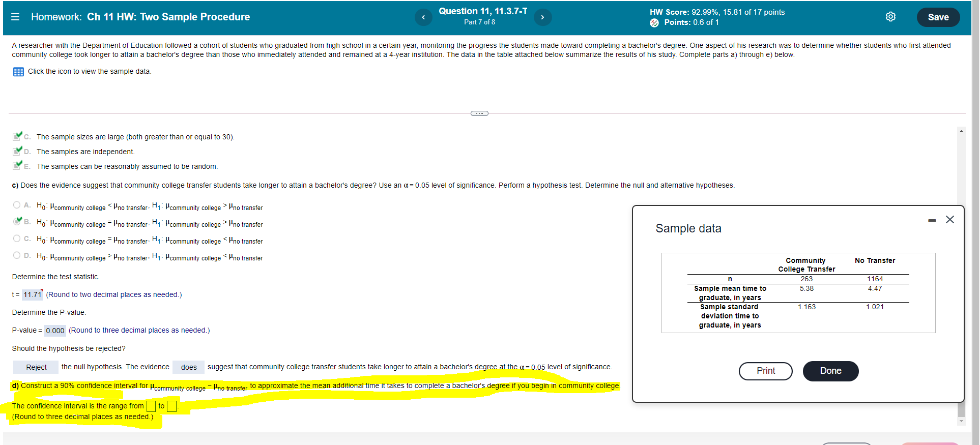
Task: Click the sample data table icon
Action: (18, 72)
